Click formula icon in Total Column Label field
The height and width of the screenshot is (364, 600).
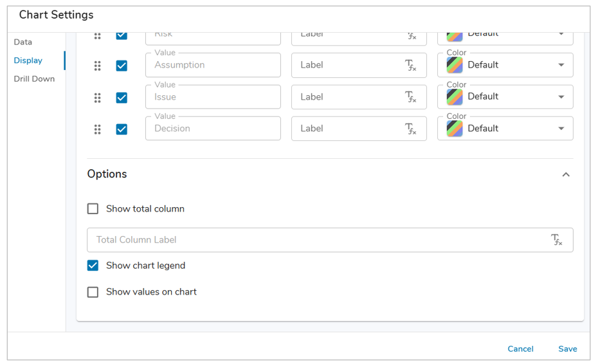[x=557, y=240]
